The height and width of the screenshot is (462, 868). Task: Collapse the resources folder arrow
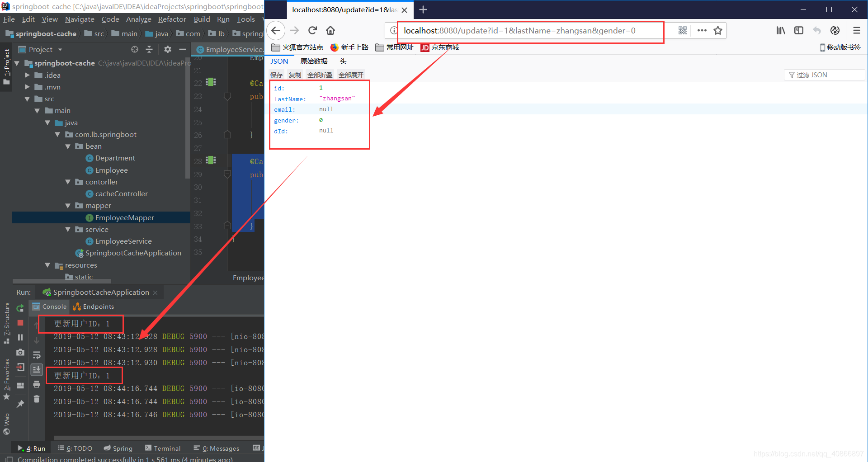(47, 265)
